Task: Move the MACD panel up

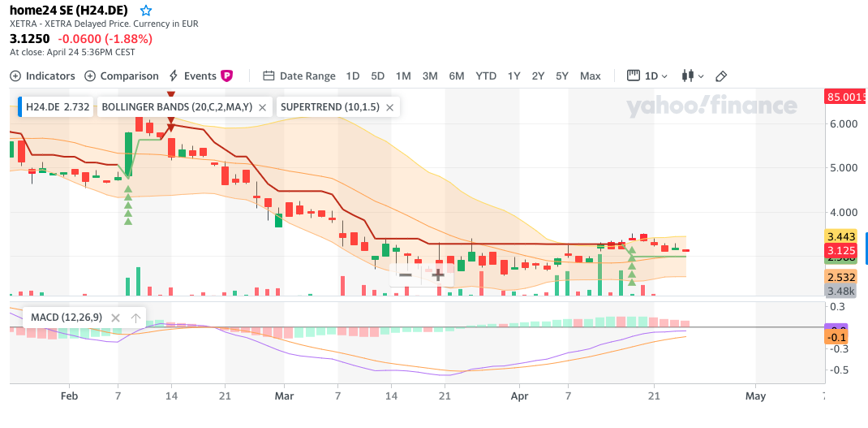Action: (135, 318)
